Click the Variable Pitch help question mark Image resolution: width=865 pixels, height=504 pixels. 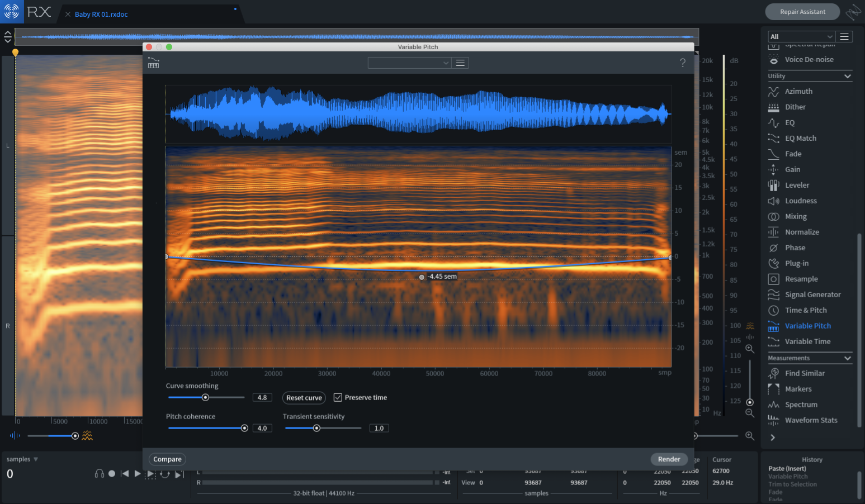tap(682, 63)
